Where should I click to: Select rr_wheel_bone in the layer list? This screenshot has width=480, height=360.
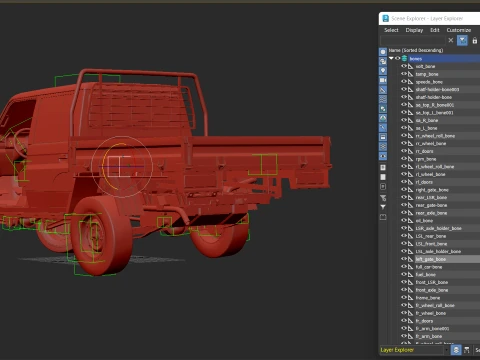[x=431, y=143]
